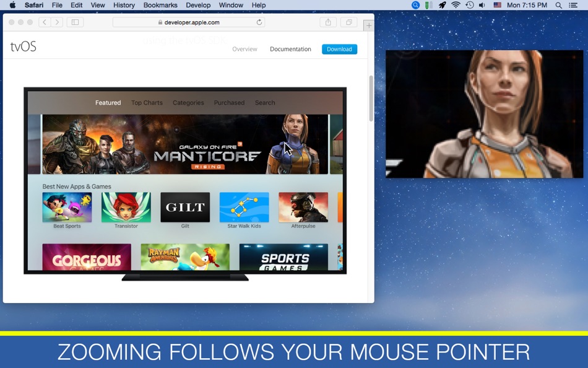Open the Transistor app tile

[126, 208]
